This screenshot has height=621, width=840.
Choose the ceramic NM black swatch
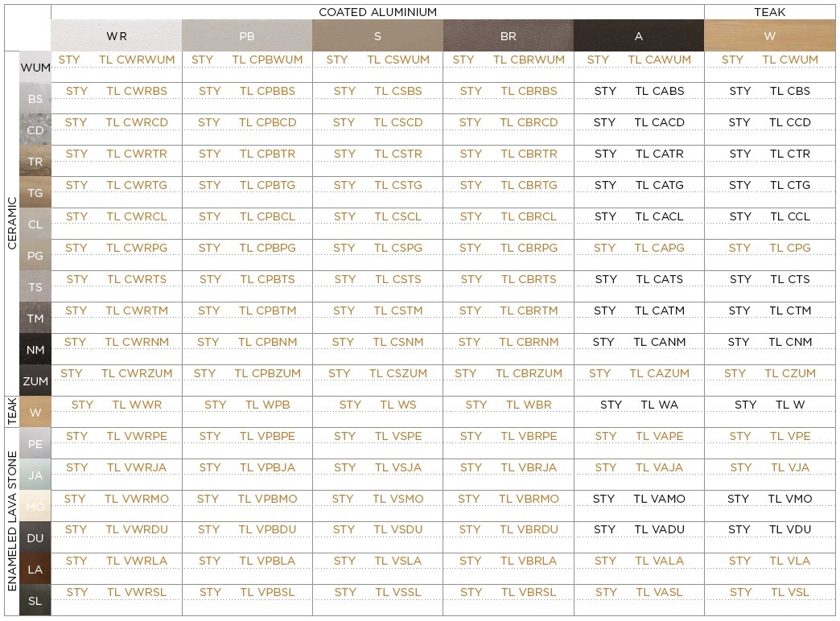pos(35,349)
